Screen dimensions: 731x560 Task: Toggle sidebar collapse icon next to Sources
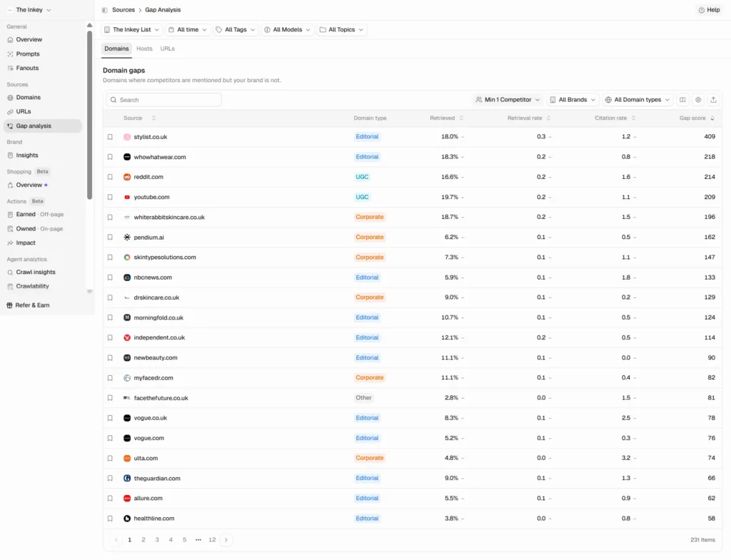coord(104,10)
